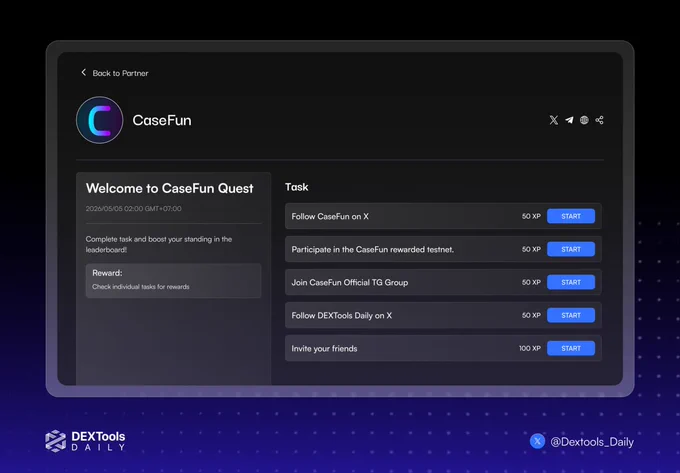680x473 pixels.
Task: Click '50 XP' on TG Group row
Action: click(531, 282)
